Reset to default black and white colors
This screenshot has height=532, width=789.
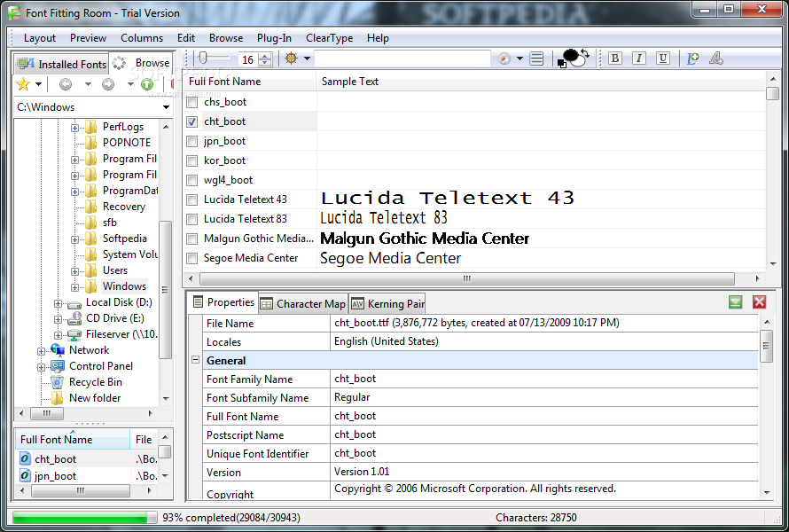[x=561, y=64]
